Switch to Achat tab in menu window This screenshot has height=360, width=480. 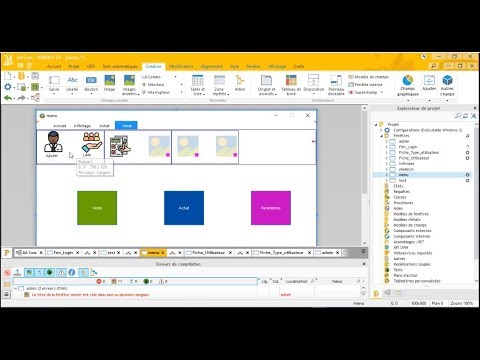(104, 126)
